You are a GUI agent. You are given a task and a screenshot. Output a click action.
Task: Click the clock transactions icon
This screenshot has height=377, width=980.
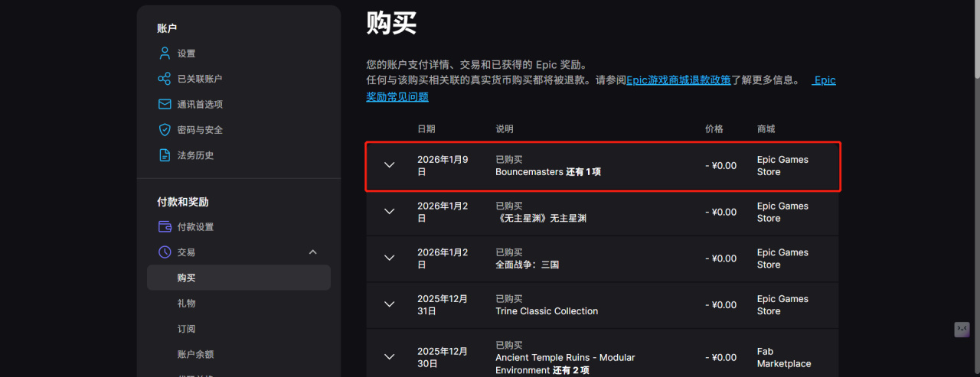[x=165, y=252]
